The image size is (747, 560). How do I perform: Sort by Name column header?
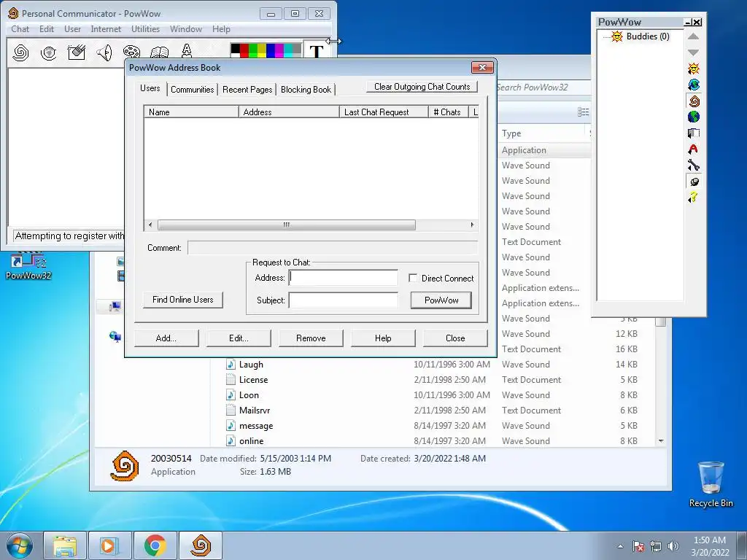[x=191, y=112]
